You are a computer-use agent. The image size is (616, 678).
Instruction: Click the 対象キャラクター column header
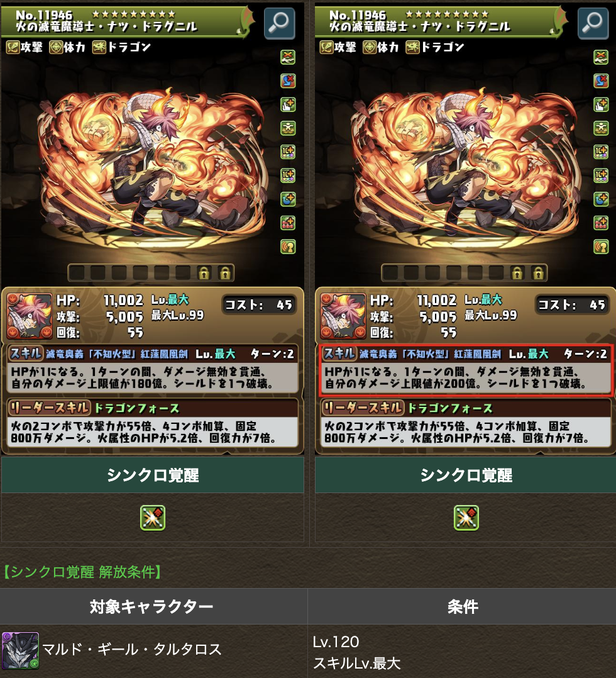(x=153, y=606)
